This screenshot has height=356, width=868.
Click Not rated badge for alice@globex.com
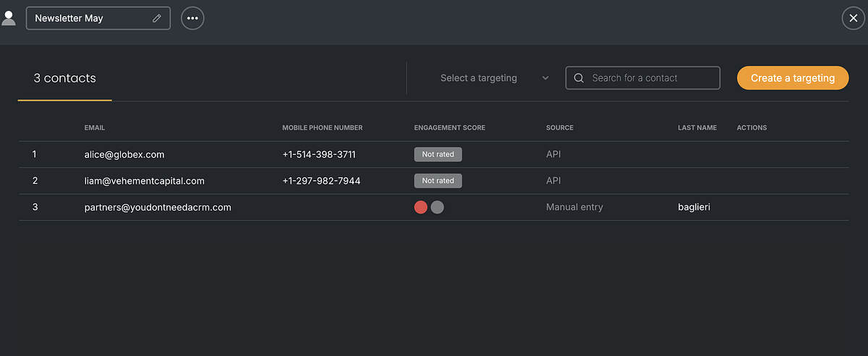tap(438, 154)
